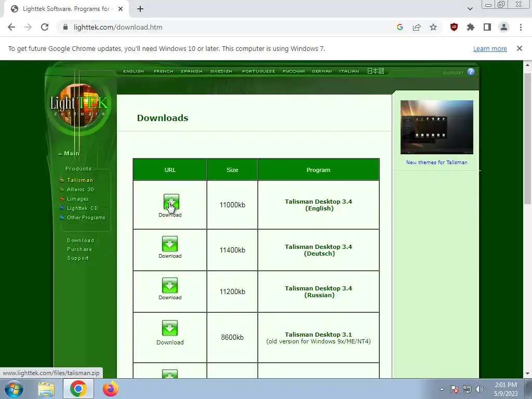Open the volume speaker tray icon

tap(479, 389)
